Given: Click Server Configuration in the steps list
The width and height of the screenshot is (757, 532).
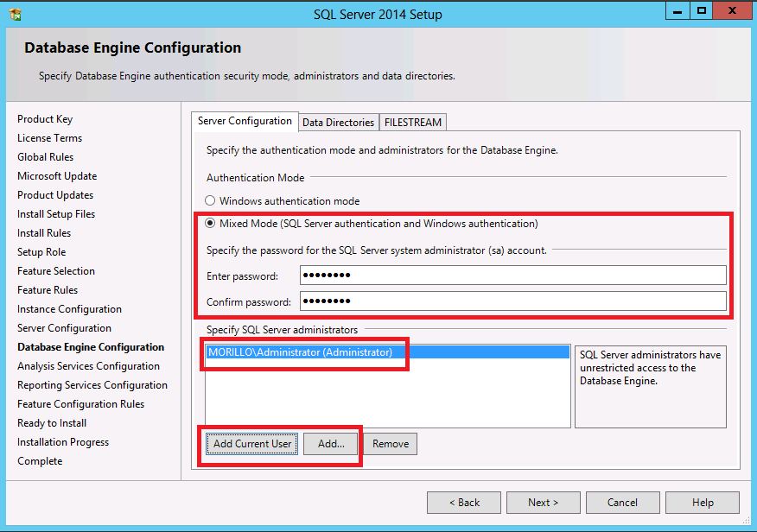Looking at the screenshot, I should 64,328.
